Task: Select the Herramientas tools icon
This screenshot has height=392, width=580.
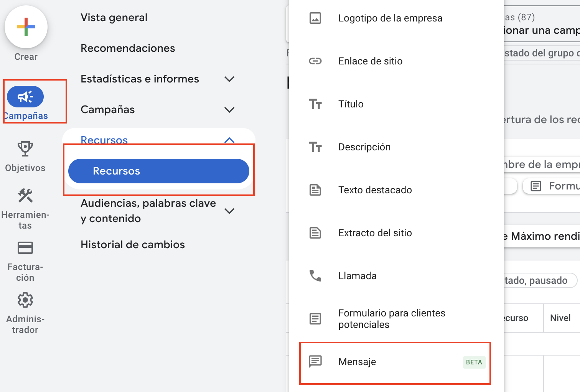Action: [x=25, y=196]
